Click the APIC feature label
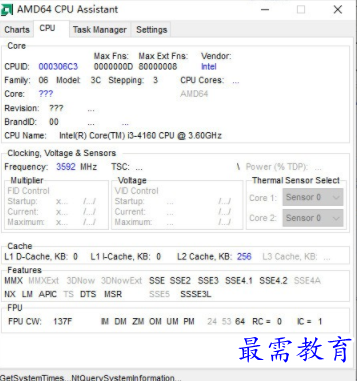 coord(48,294)
